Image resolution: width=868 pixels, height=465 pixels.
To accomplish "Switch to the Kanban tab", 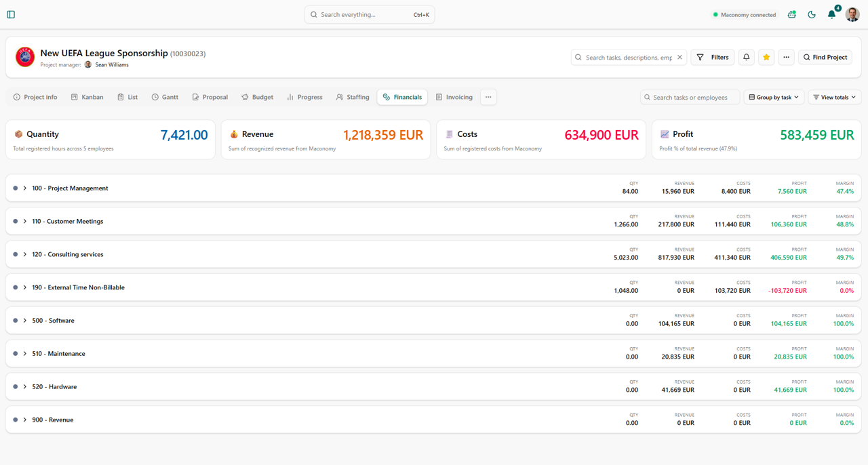I will pyautogui.click(x=87, y=97).
